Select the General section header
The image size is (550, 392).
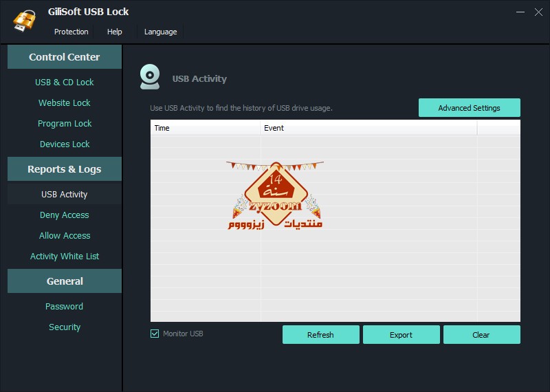pyautogui.click(x=65, y=281)
